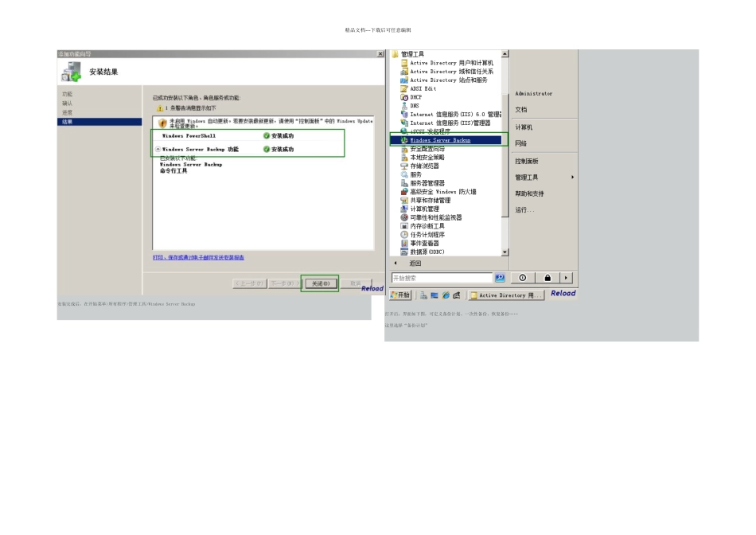Open Active Directory 域和信任关系

446,72
